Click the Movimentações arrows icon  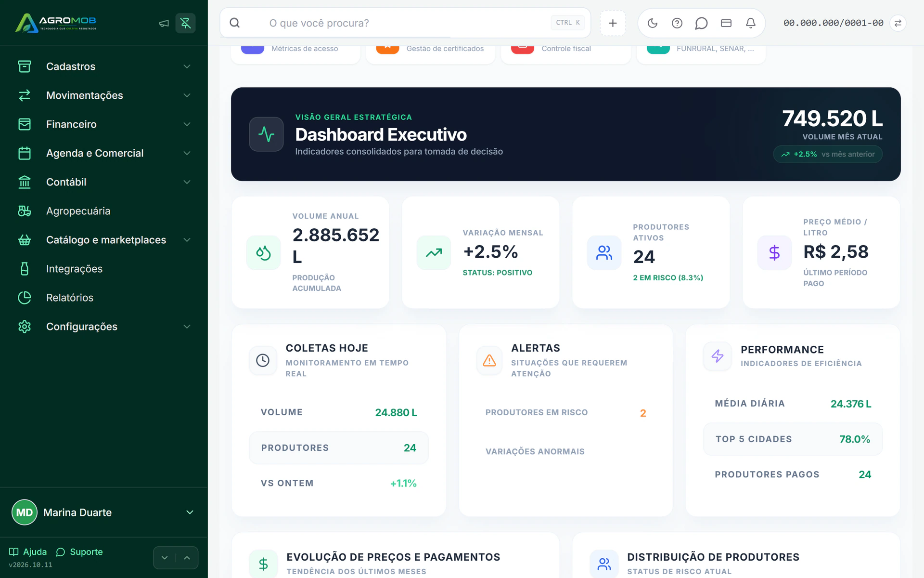25,95
